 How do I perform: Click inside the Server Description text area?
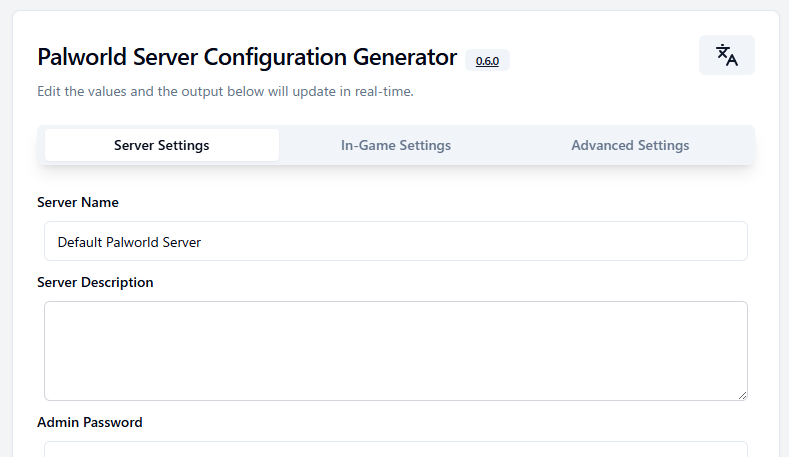click(x=396, y=351)
